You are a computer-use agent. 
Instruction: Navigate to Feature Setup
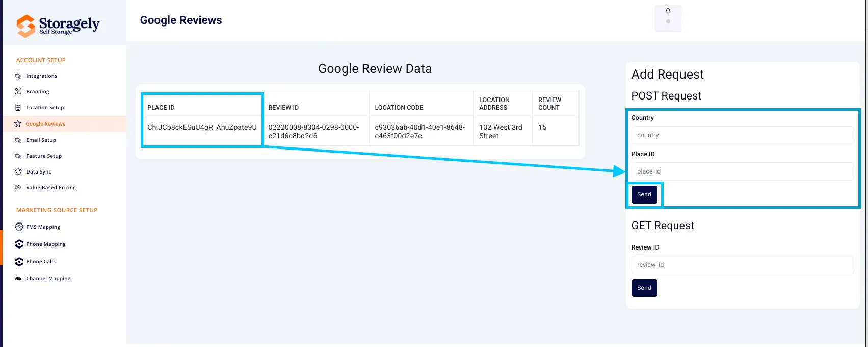coord(44,156)
